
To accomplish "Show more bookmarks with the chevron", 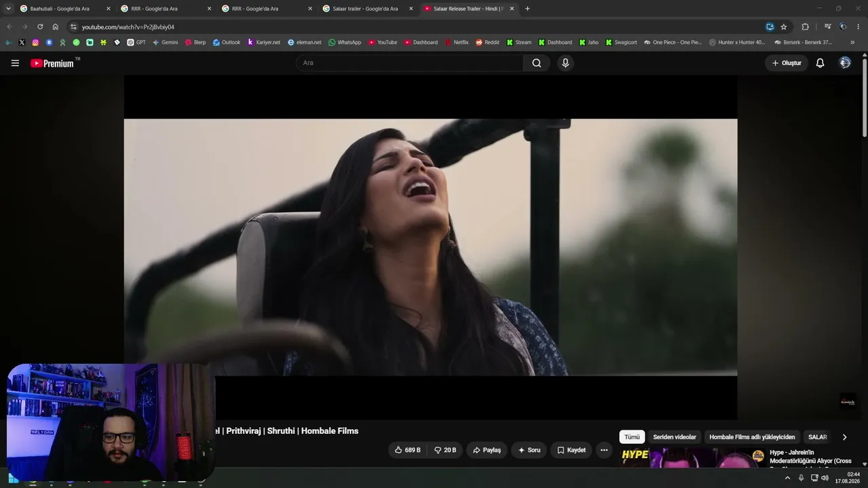I will (852, 42).
